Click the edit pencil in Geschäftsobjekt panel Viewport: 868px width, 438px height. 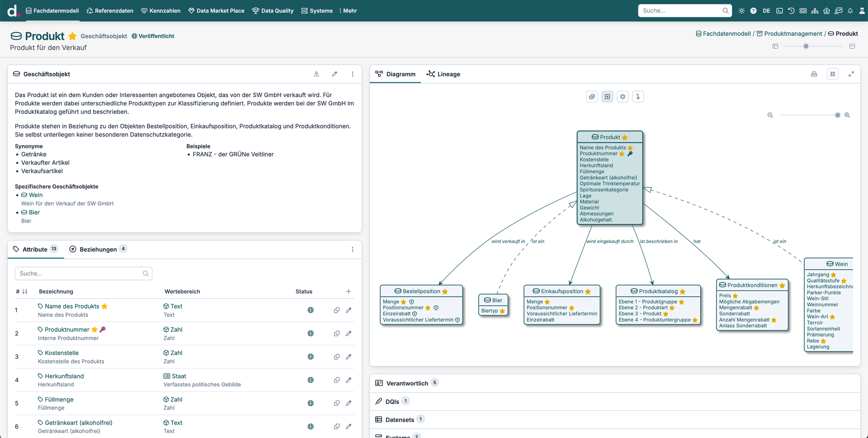(x=335, y=74)
